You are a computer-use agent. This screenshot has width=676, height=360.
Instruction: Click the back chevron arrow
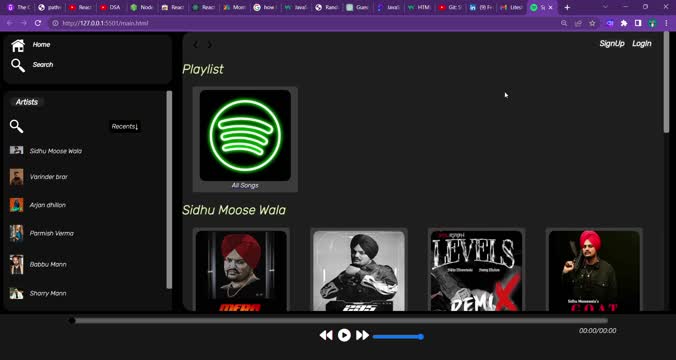(196, 44)
